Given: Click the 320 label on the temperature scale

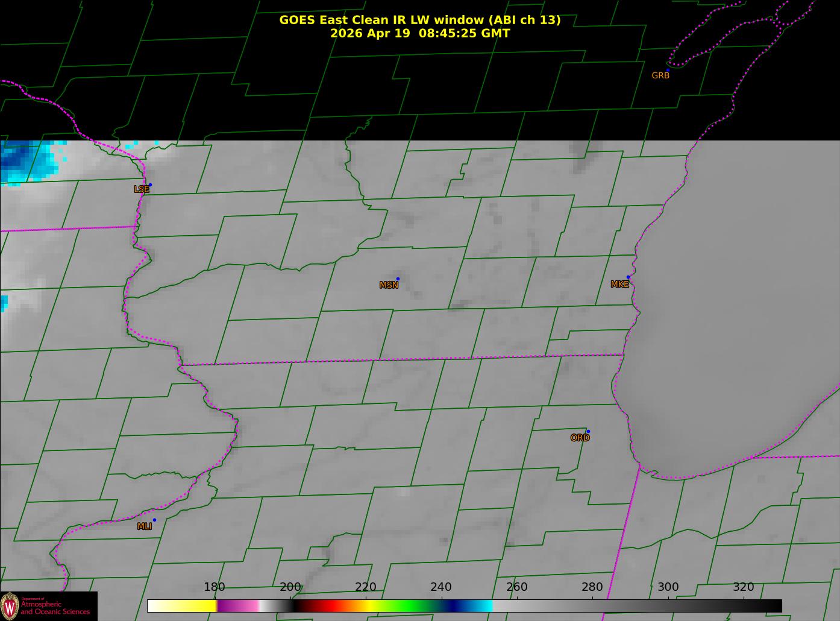Looking at the screenshot, I should (x=744, y=587).
